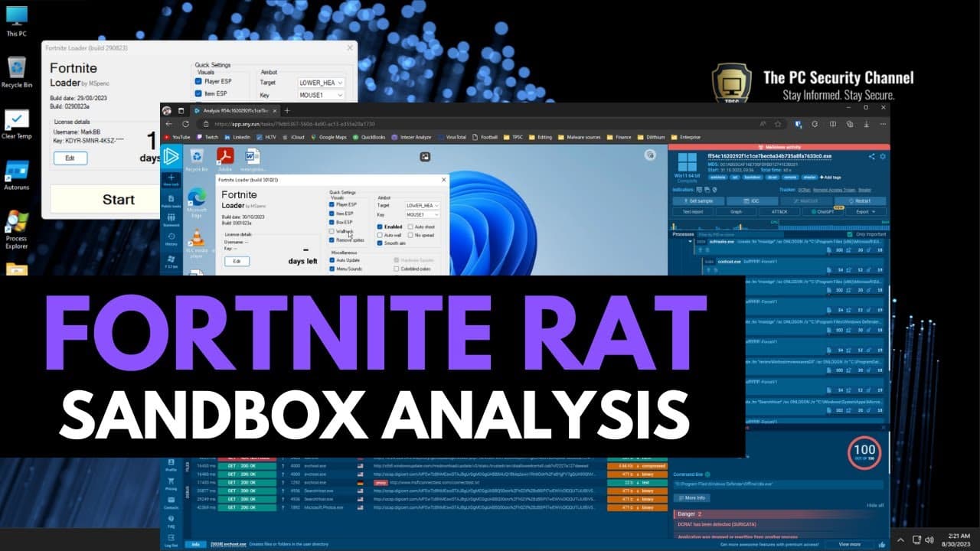Toggle Only important processes checkbox
The height and width of the screenshot is (551, 980).
point(851,234)
